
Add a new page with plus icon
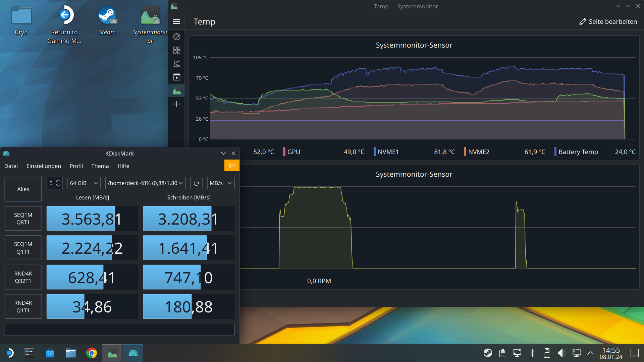click(x=177, y=104)
